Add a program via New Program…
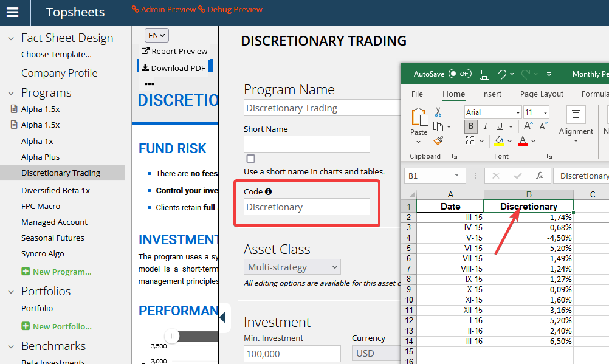 [57, 272]
